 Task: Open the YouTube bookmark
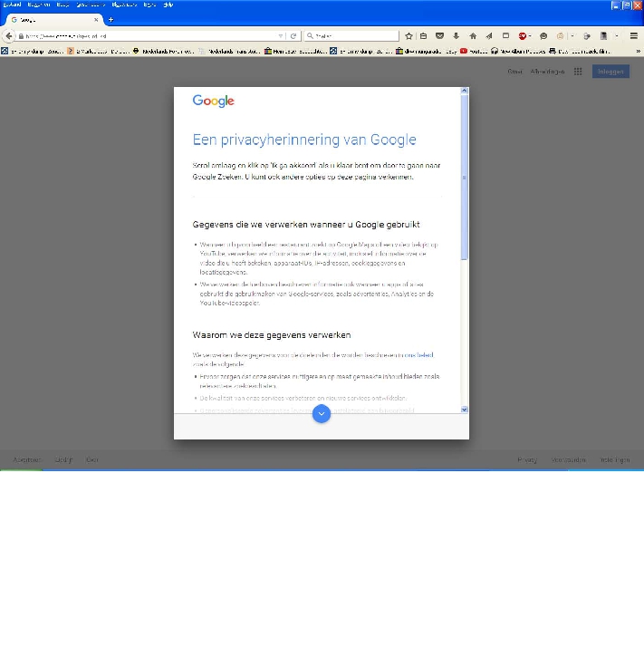[475, 51]
